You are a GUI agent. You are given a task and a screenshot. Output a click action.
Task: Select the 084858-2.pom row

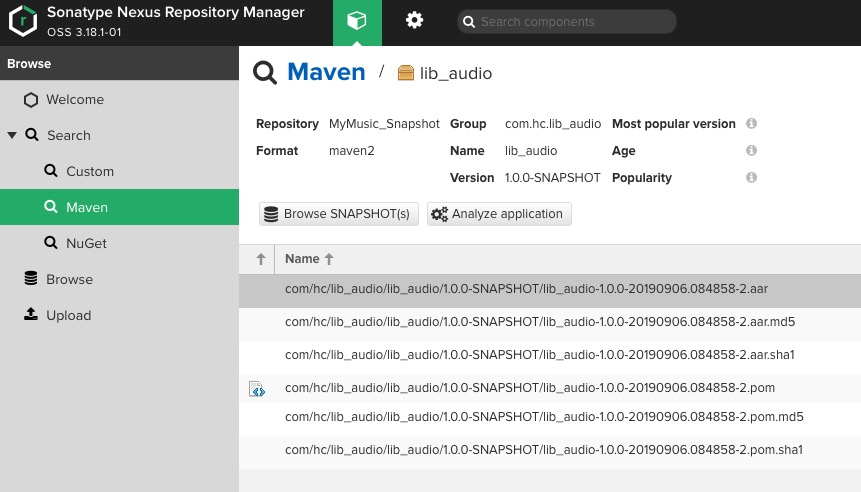pyautogui.click(x=550, y=388)
